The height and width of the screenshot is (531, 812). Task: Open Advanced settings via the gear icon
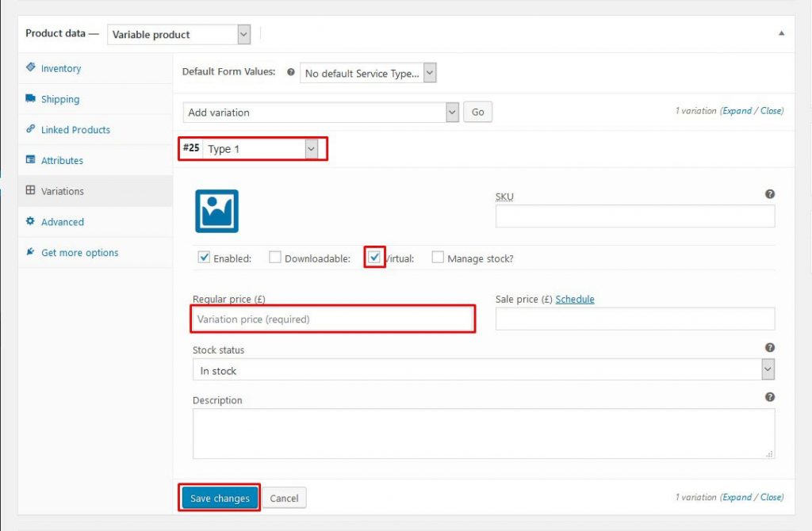pyautogui.click(x=32, y=222)
